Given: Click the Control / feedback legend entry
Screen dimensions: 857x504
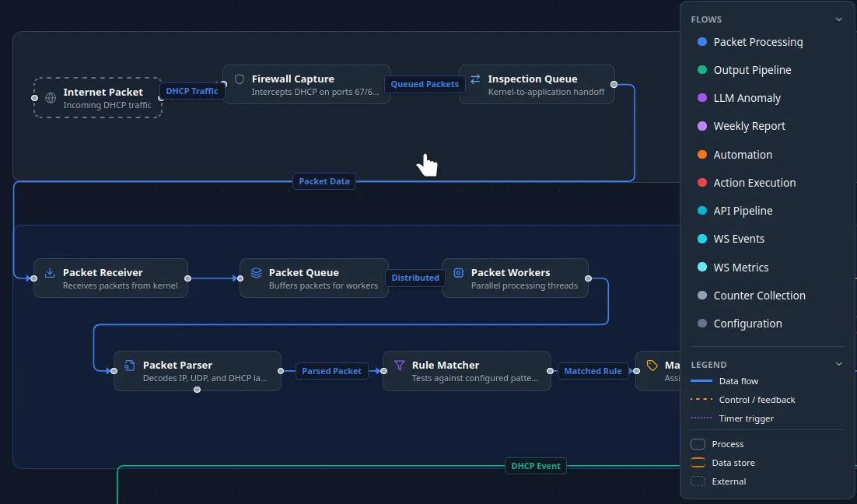Looking at the screenshot, I should [743, 400].
